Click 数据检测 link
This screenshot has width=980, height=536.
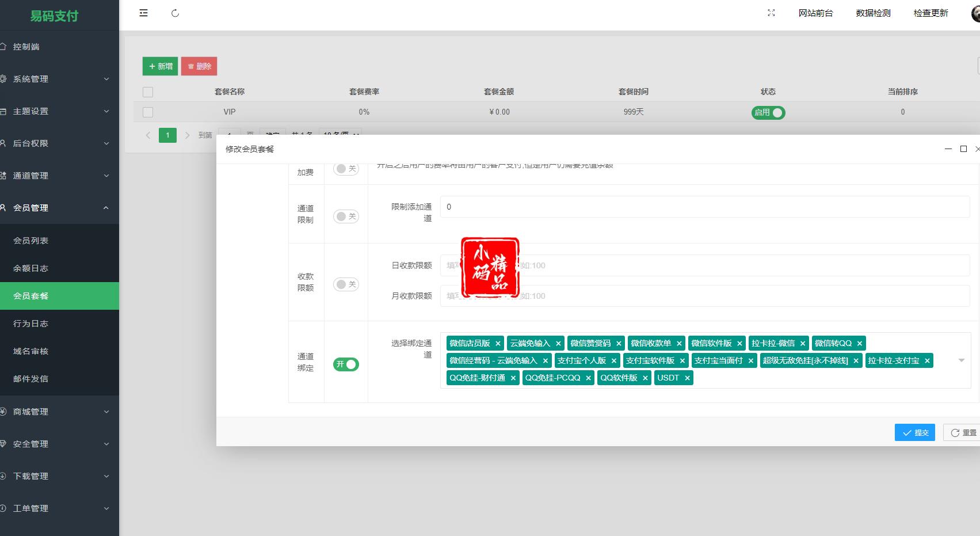(x=873, y=13)
